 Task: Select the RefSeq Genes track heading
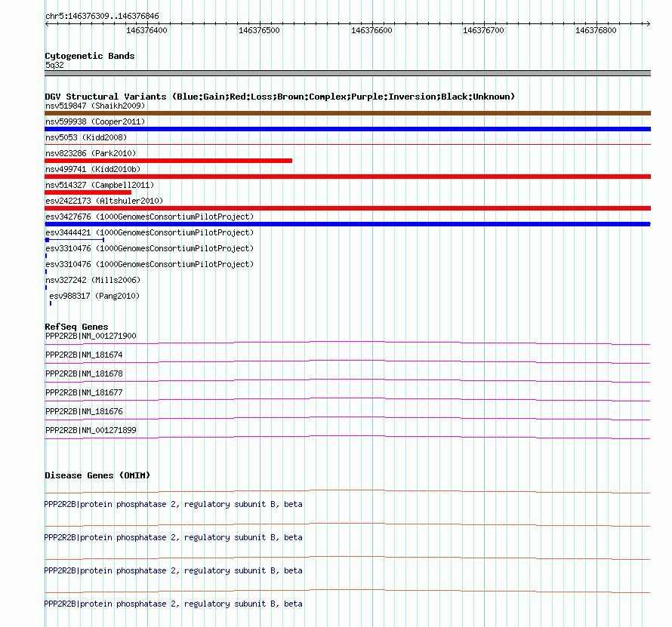click(x=76, y=327)
